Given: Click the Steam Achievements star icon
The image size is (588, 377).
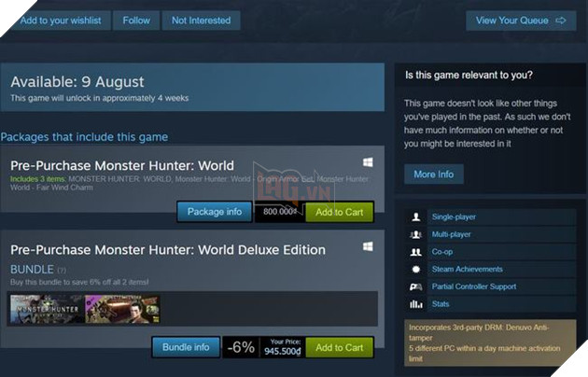Looking at the screenshot, I should pos(416,269).
